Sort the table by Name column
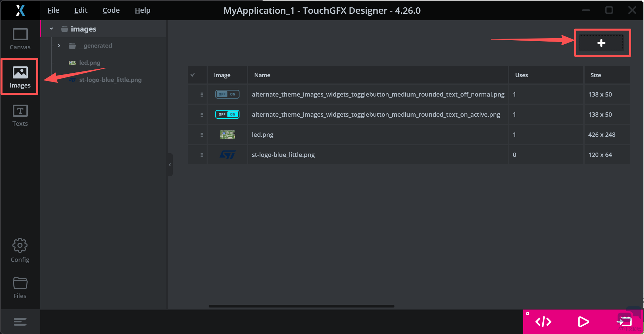The image size is (644, 334). [262, 75]
